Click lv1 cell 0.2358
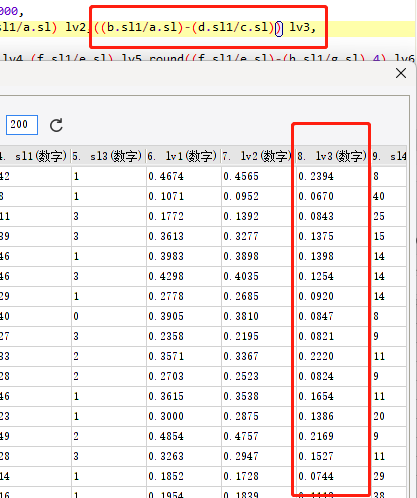Image resolution: width=417 pixels, height=498 pixels. click(x=184, y=336)
